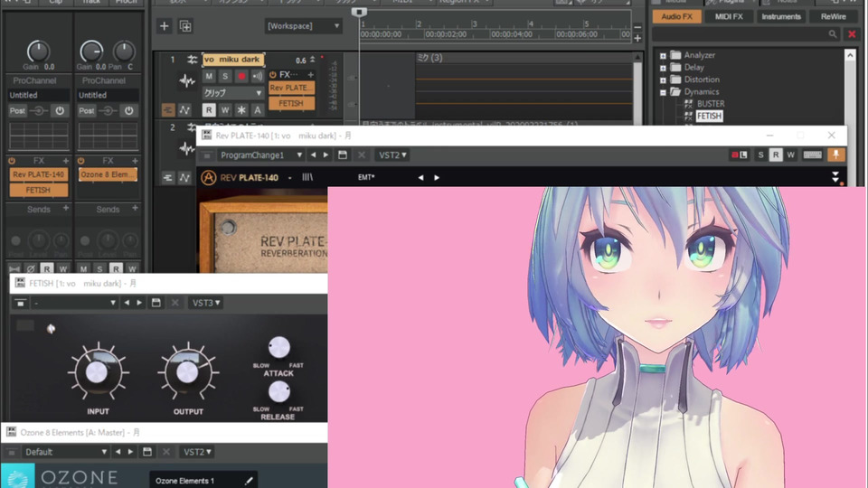Toggle input echo on vo miku dark track
The height and width of the screenshot is (488, 868).
[x=258, y=76]
